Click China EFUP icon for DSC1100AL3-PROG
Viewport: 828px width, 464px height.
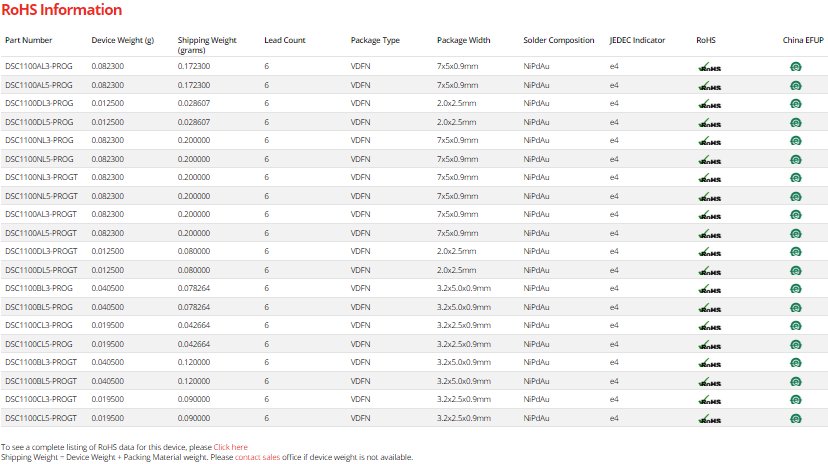point(796,66)
